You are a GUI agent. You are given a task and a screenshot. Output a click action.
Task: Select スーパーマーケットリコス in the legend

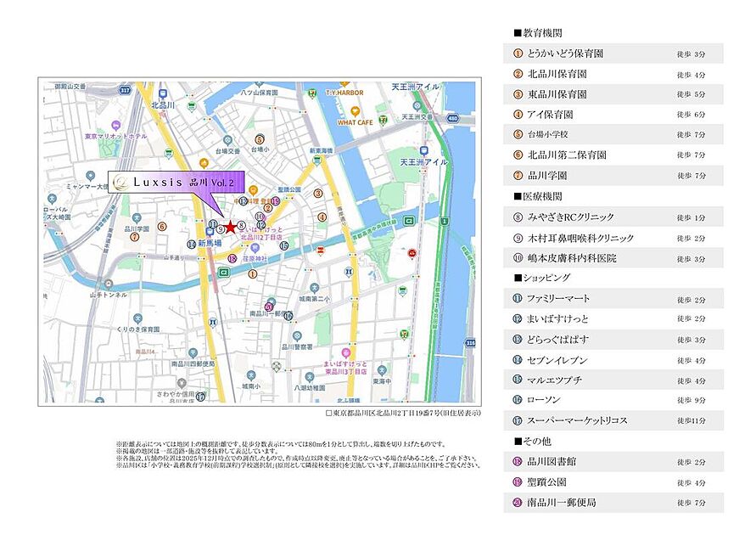[x=578, y=420]
